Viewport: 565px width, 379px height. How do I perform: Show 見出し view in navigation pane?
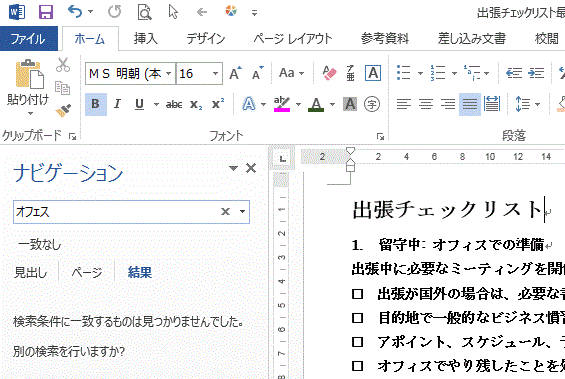tap(31, 272)
